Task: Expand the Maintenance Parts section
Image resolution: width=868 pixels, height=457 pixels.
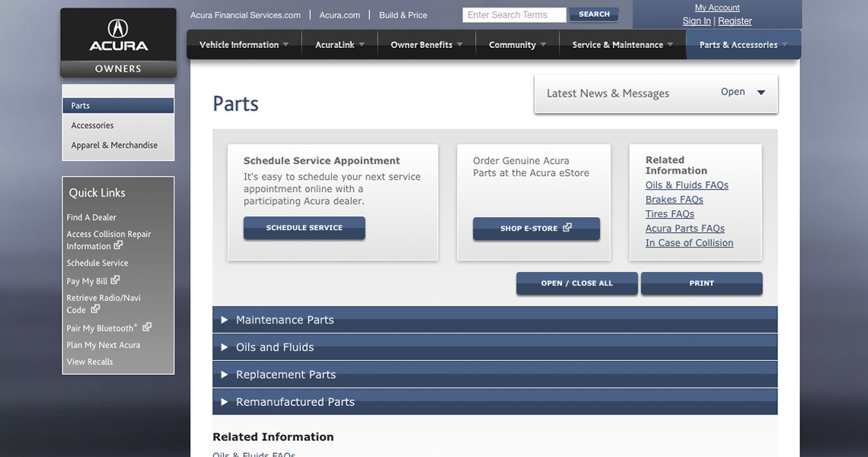Action: coord(285,320)
